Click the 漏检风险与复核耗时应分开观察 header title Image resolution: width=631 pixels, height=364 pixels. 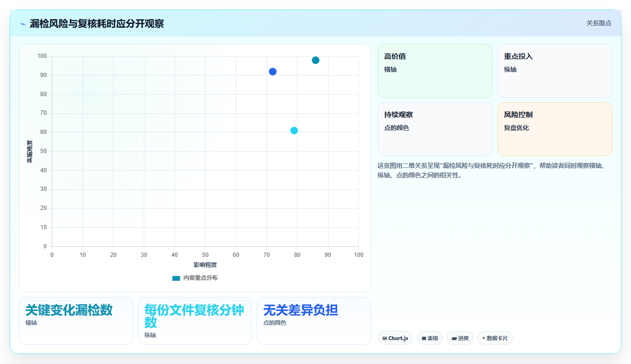[x=97, y=23]
